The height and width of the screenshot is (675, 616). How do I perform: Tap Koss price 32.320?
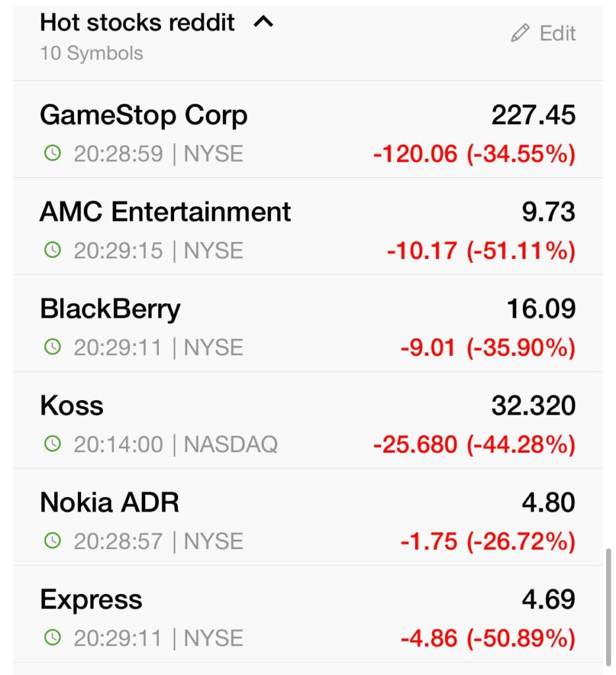[x=534, y=405]
